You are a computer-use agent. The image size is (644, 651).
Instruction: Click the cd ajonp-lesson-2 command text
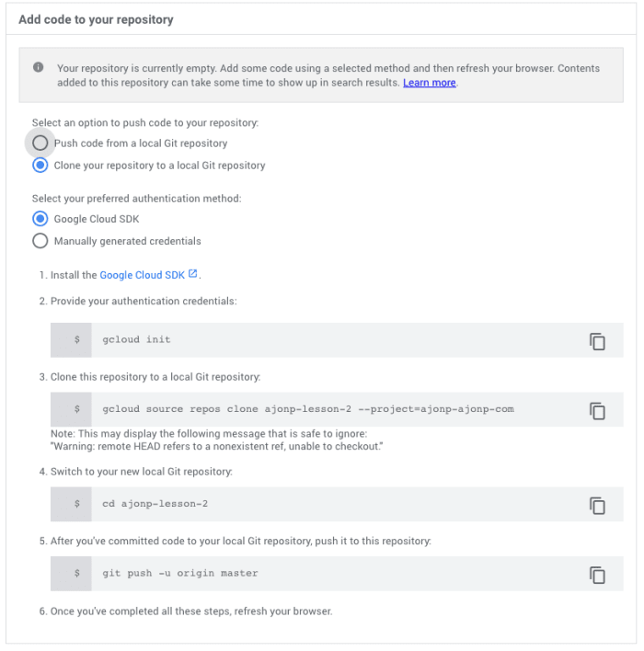coord(155,504)
